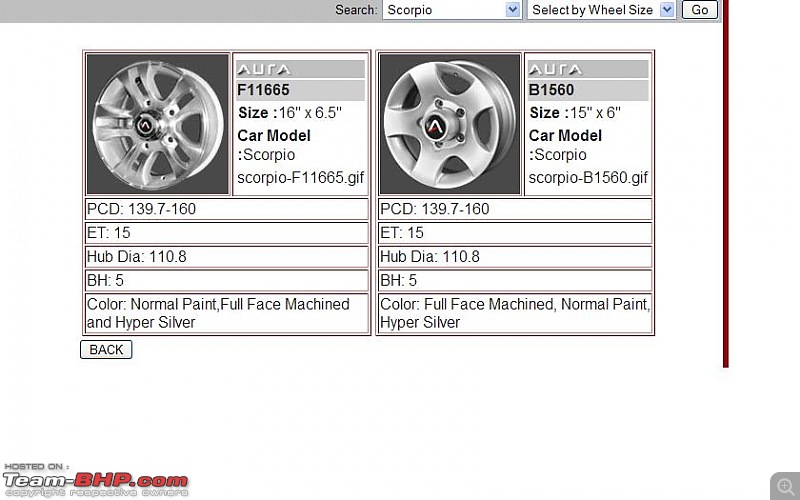Click BH: 5 row for B1560
Screen dimensions: 800x500
point(515,281)
